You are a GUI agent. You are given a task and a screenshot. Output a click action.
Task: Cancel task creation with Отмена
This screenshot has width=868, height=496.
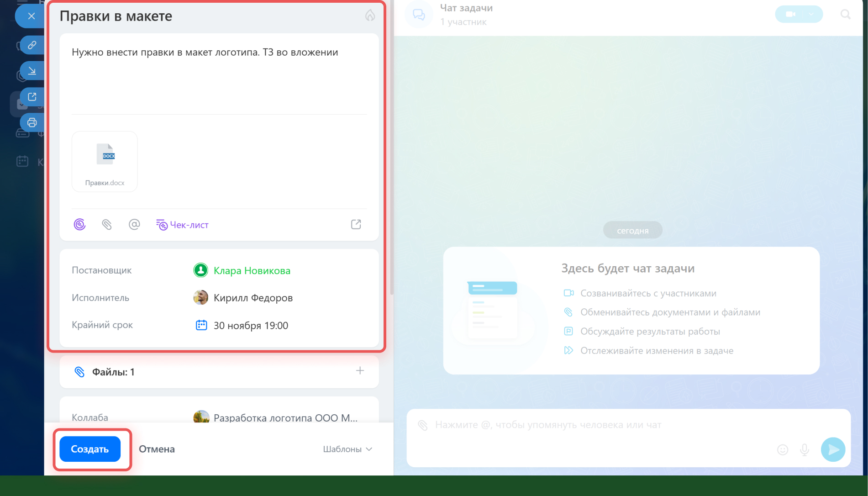pos(157,449)
